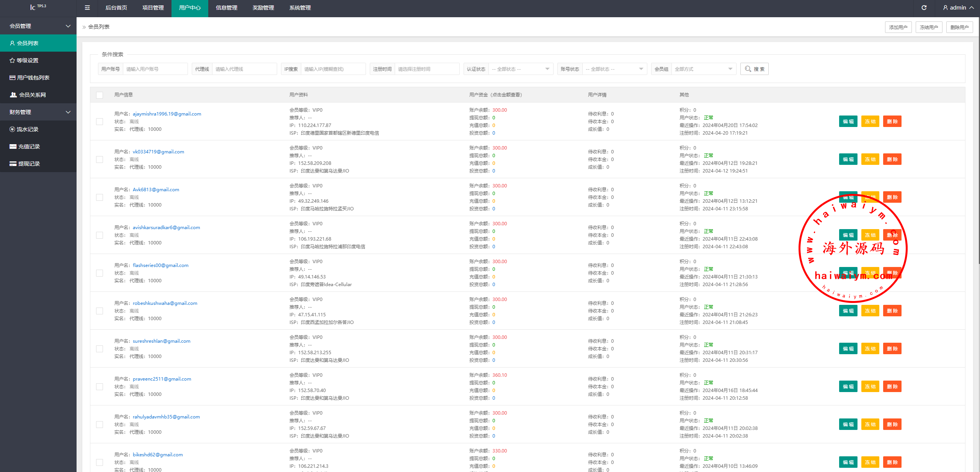Check the row for ajaymishra1996.19@gmail.com

(x=100, y=122)
